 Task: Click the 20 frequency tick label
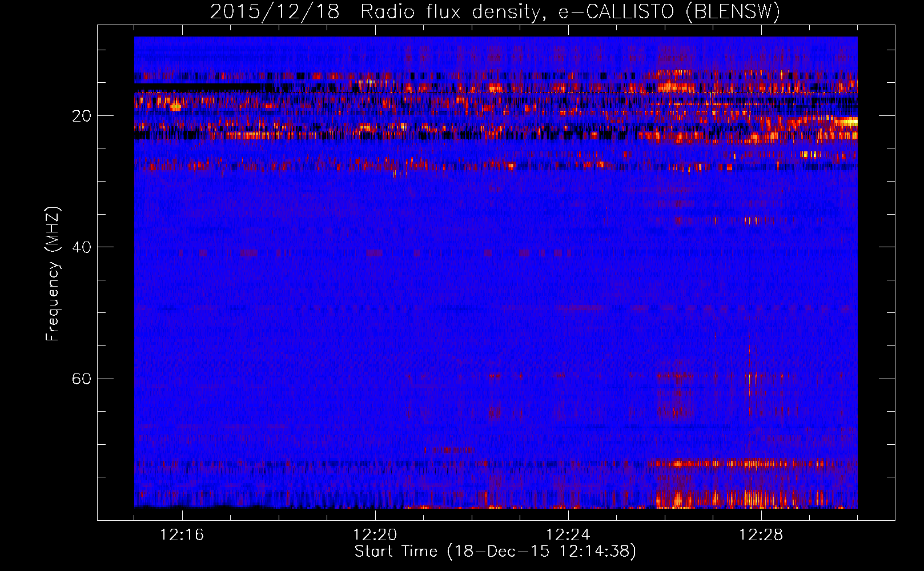(82, 116)
